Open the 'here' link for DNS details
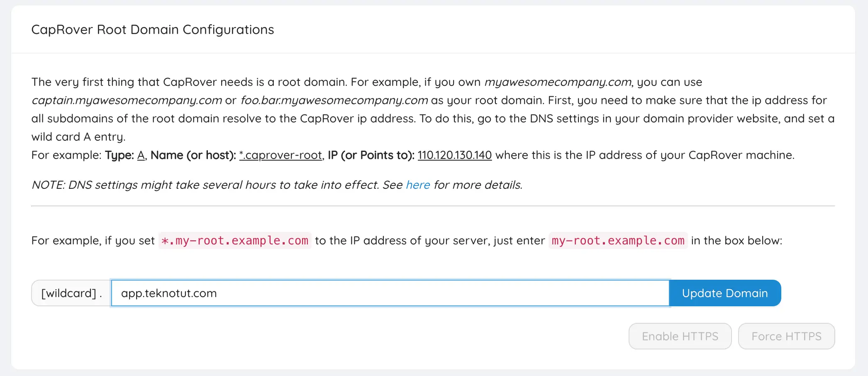Viewport: 868px width, 376px height. 417,185
